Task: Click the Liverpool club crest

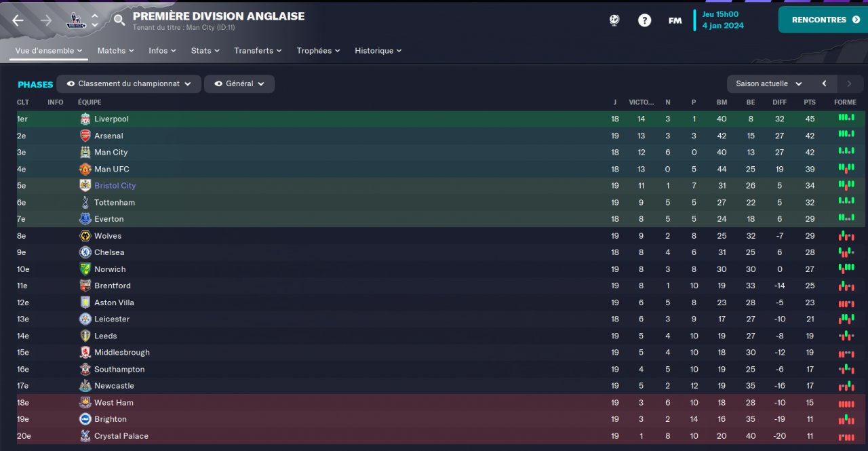Action: tap(85, 119)
